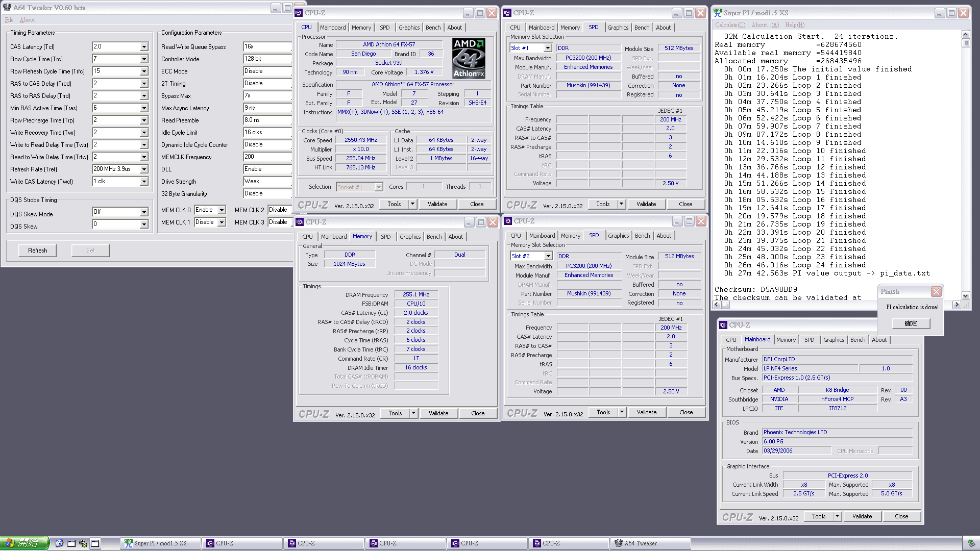Image resolution: width=980 pixels, height=551 pixels.
Task: Select the SPD tab in the DDR Timings window
Action: (x=386, y=237)
